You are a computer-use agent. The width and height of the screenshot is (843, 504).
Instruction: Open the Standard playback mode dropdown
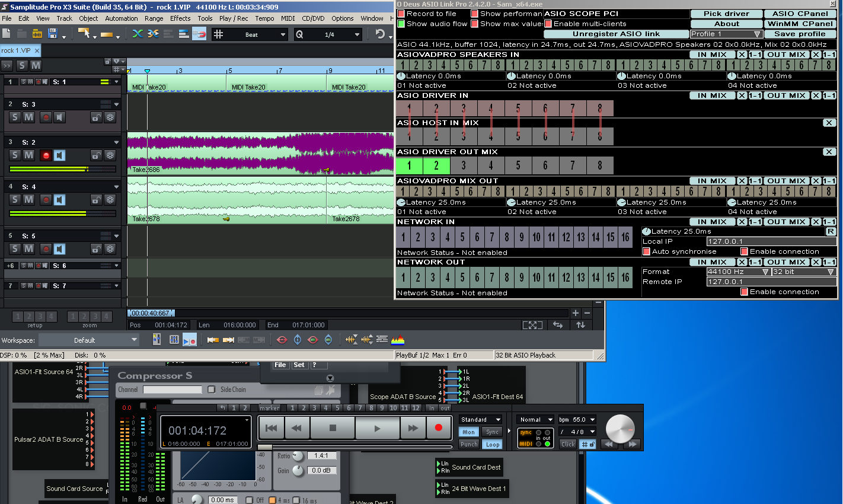pos(481,419)
